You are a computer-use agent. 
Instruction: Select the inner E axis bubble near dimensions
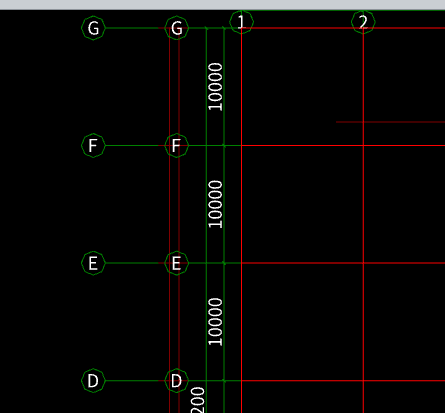point(177,263)
